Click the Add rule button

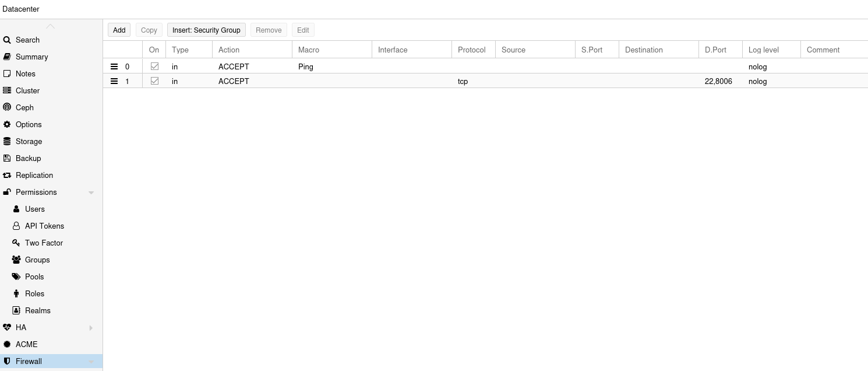click(119, 30)
